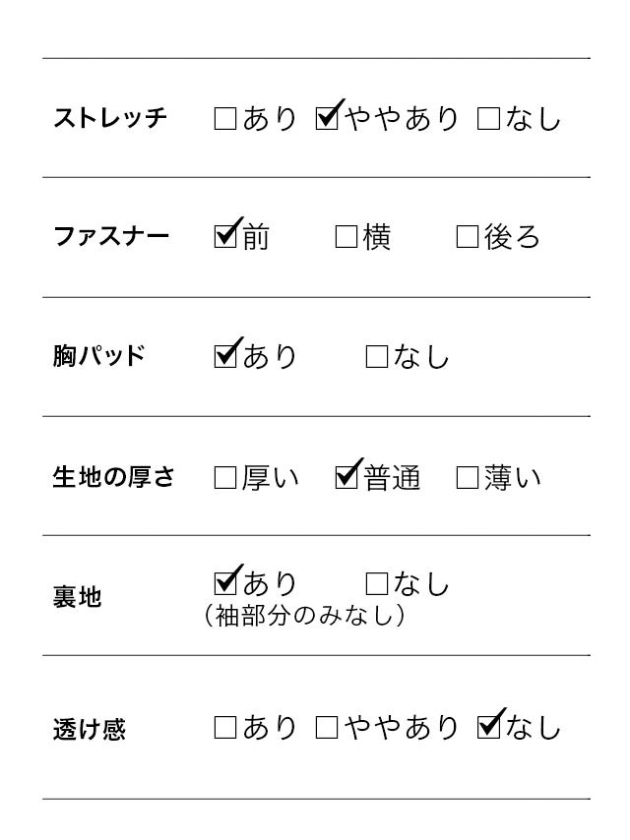The width and height of the screenshot is (630, 840).
Task: Check the ファスナー 横 checkbox
Action: click(346, 238)
